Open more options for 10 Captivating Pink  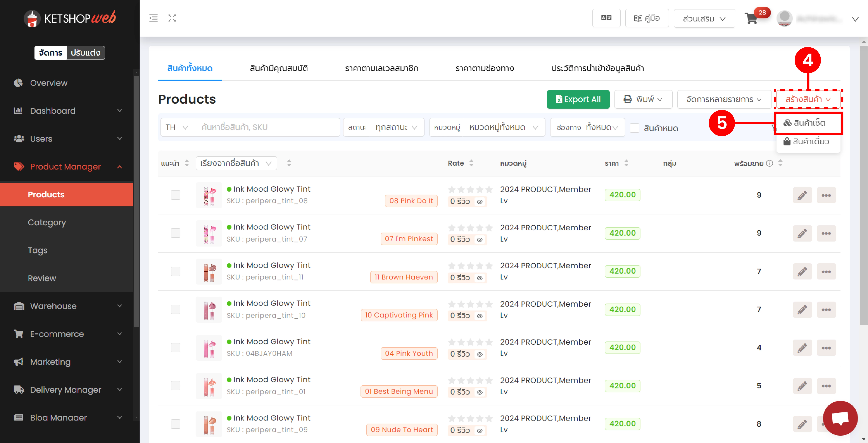826,309
